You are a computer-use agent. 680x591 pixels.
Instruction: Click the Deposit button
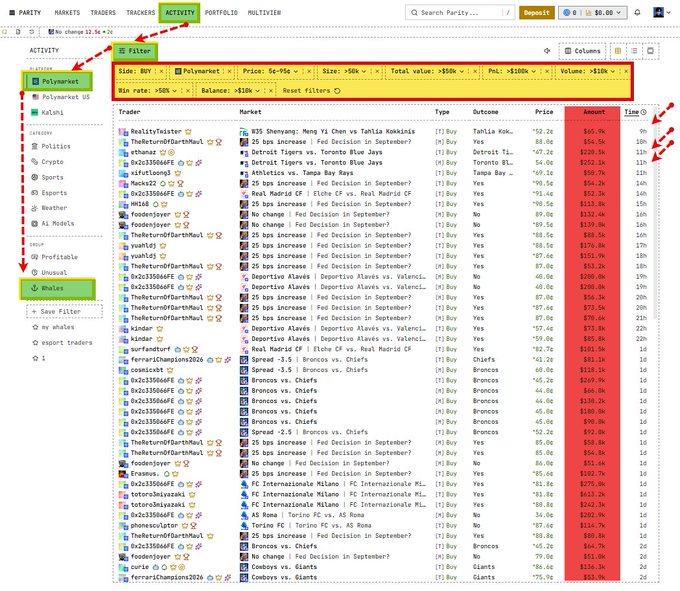click(x=536, y=13)
